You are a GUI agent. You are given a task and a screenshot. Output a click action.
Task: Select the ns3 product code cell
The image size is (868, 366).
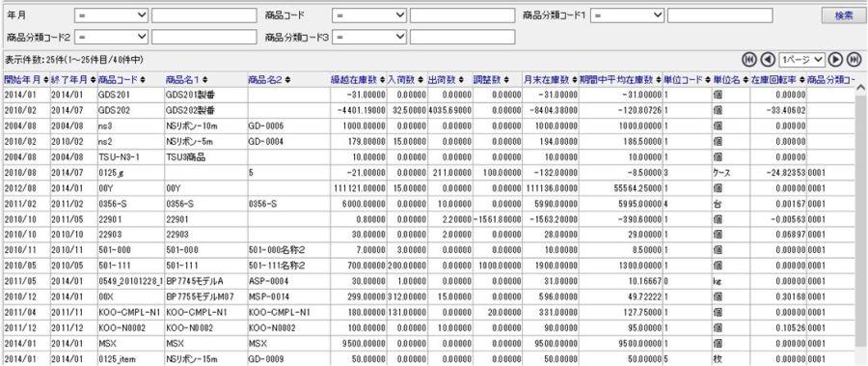click(x=130, y=126)
